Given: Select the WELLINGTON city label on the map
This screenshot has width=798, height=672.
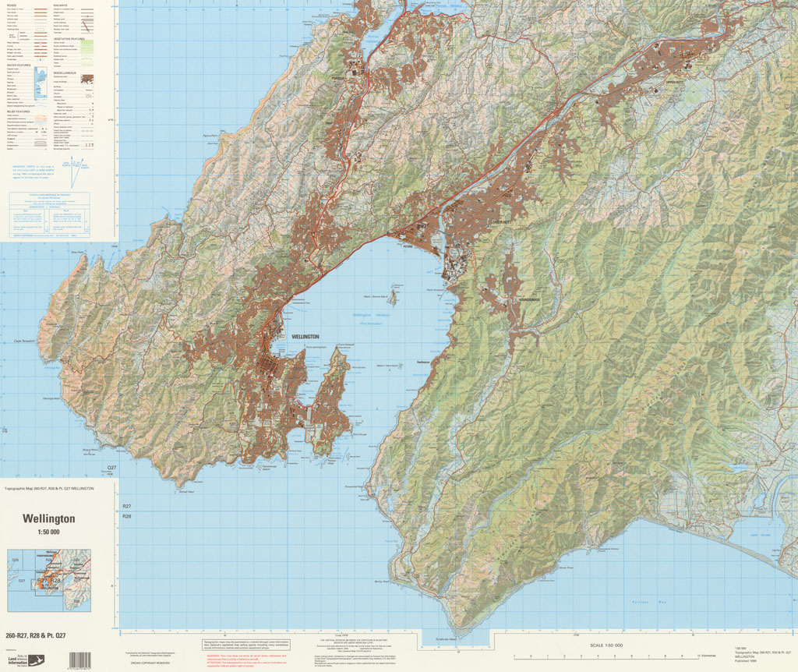Looking at the screenshot, I should coord(305,337).
